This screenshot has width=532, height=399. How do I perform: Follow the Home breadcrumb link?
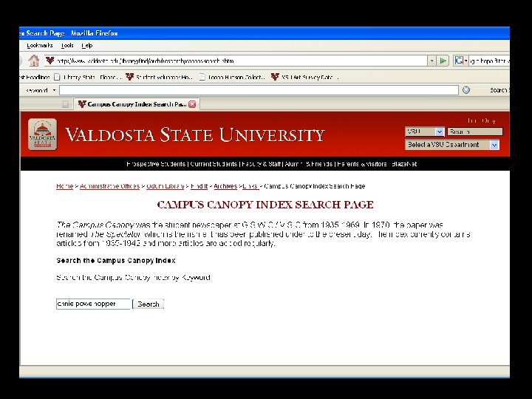(x=65, y=186)
